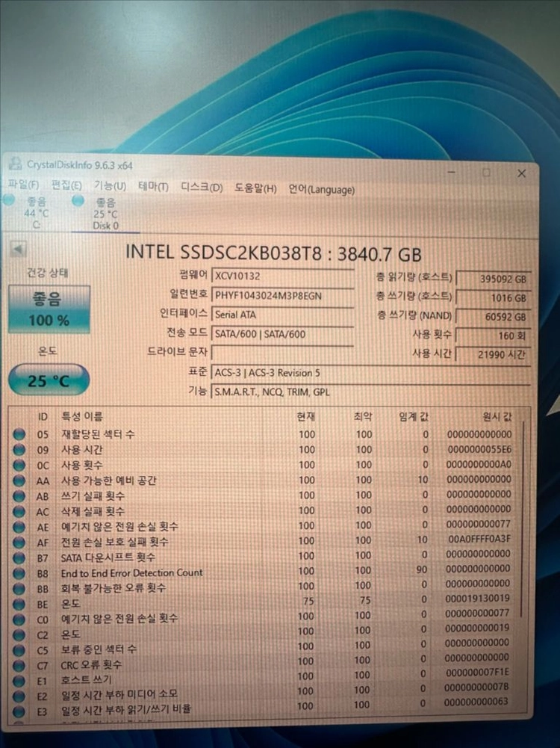Screen dimensions: 560x748
Task: Click the status dot for attribute C2
Action: point(19,635)
